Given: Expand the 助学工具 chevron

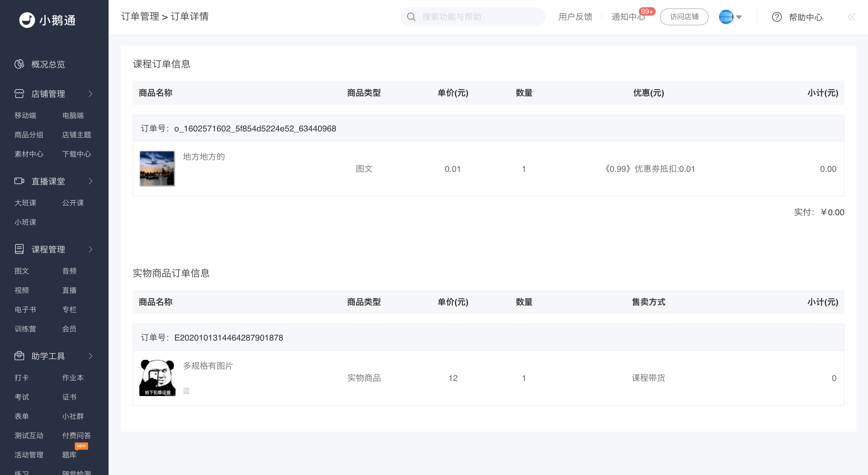Looking at the screenshot, I should pyautogui.click(x=90, y=356).
